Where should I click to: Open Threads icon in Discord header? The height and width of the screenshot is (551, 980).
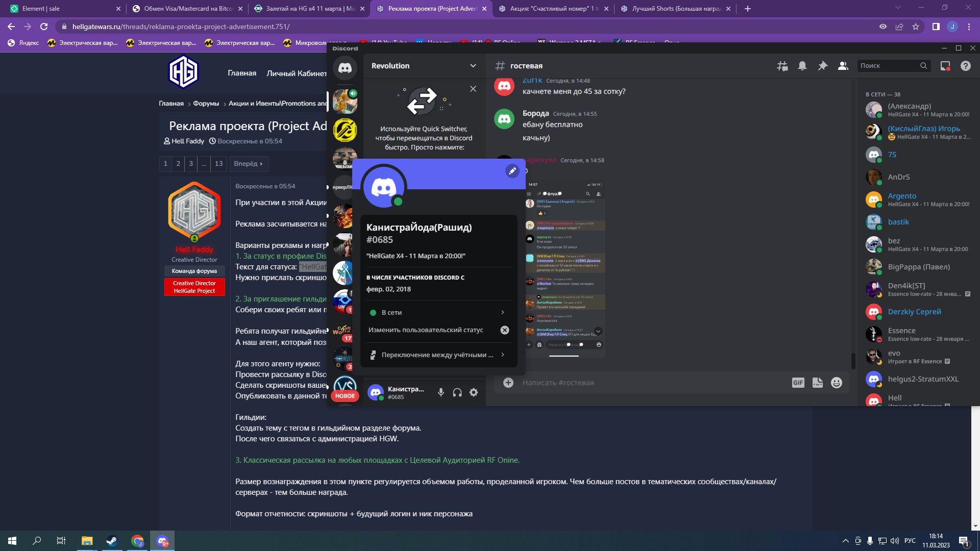pos(782,66)
